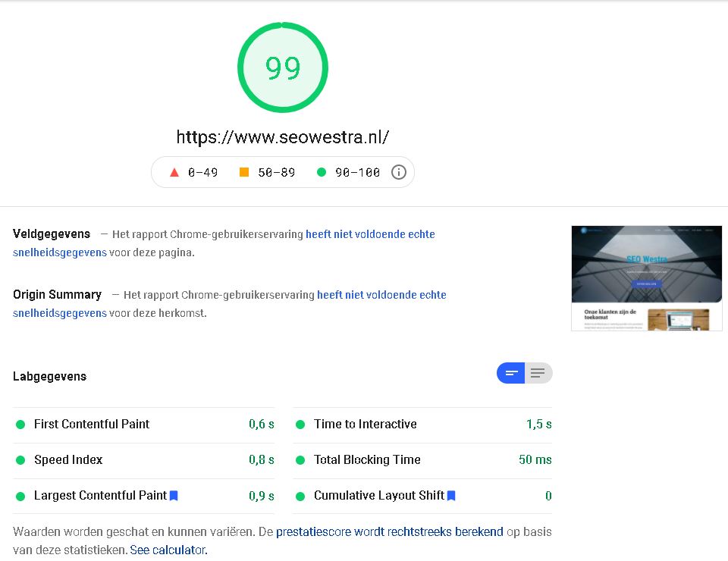Switch to the expanded lab data view

coord(538,373)
